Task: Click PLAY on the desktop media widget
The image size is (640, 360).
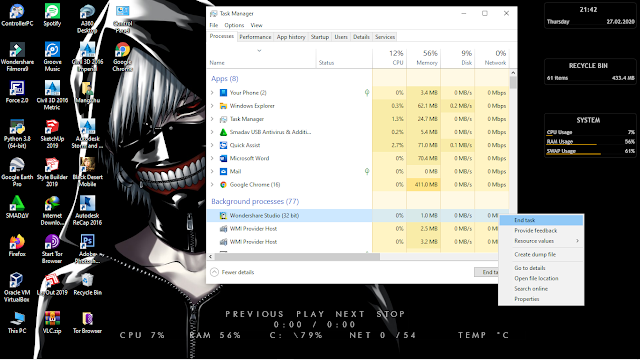Action: 310,314
